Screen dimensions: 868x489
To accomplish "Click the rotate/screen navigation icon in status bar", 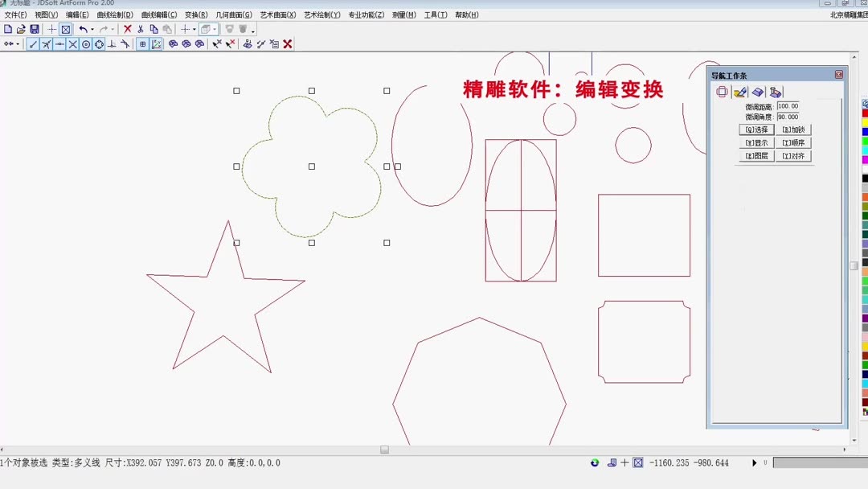I will click(595, 462).
